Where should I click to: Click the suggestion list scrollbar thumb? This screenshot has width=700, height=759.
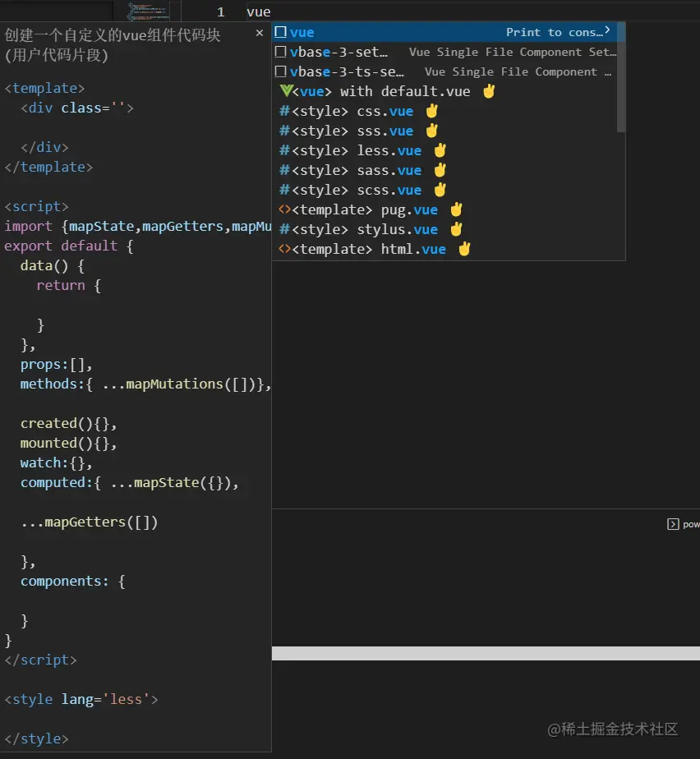click(x=621, y=77)
